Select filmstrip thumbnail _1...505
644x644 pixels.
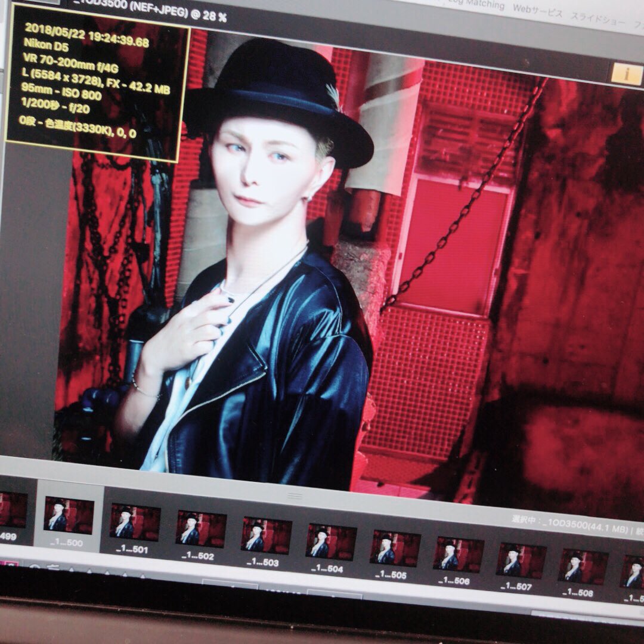(395, 549)
